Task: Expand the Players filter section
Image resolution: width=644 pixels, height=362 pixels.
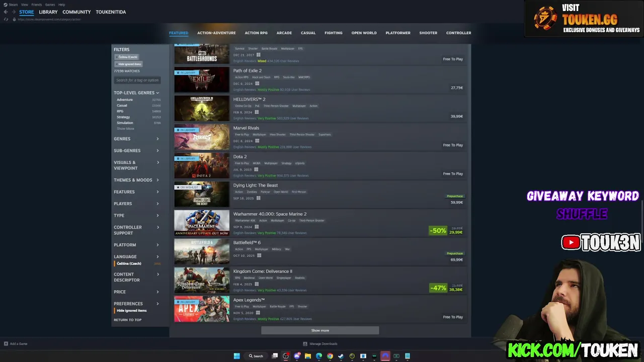Action: pos(136,204)
